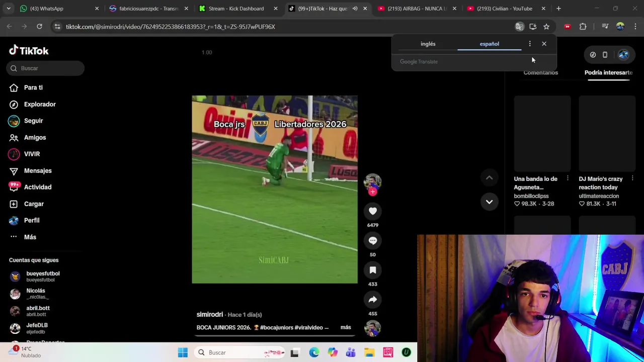Click the translate icon in address bar
Screen dimensions: 644x362
pos(519,27)
